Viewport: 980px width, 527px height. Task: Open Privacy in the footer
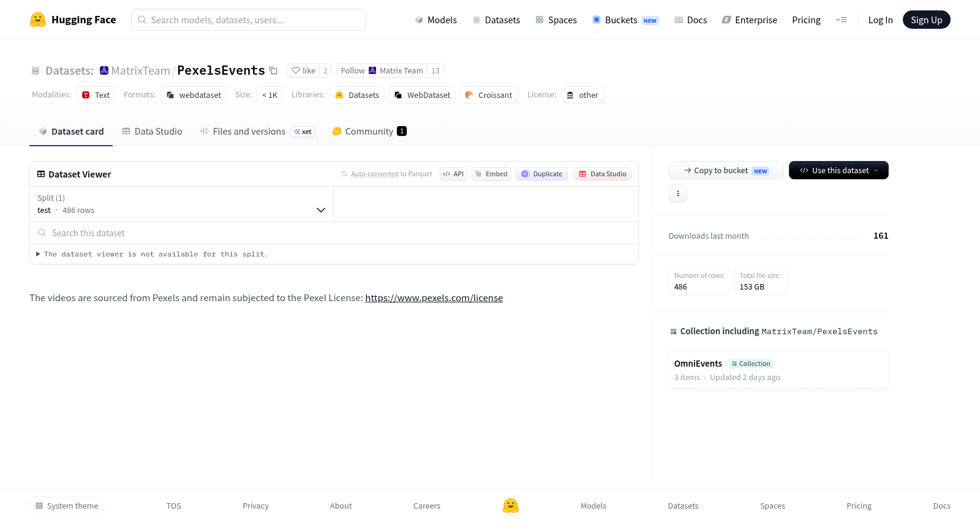click(x=255, y=506)
